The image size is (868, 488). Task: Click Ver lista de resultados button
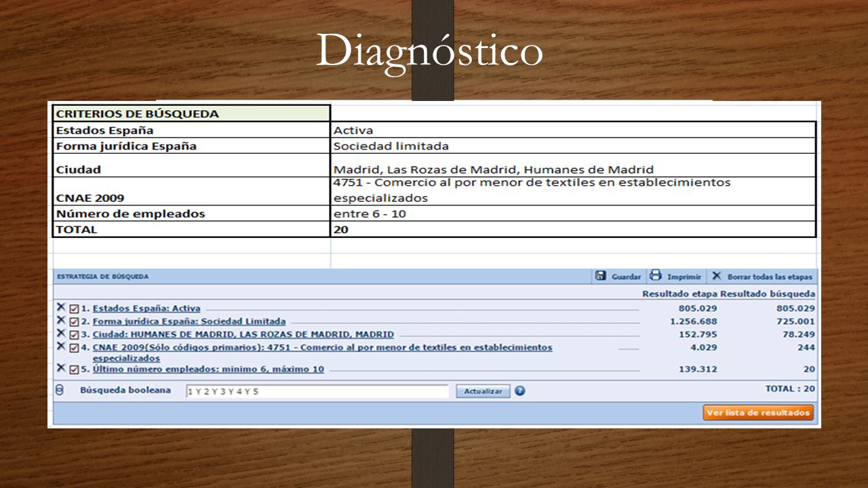758,412
